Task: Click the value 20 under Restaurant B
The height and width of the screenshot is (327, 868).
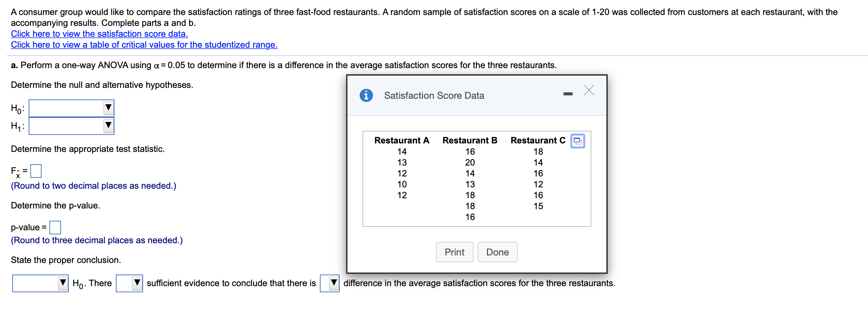Action: click(470, 162)
